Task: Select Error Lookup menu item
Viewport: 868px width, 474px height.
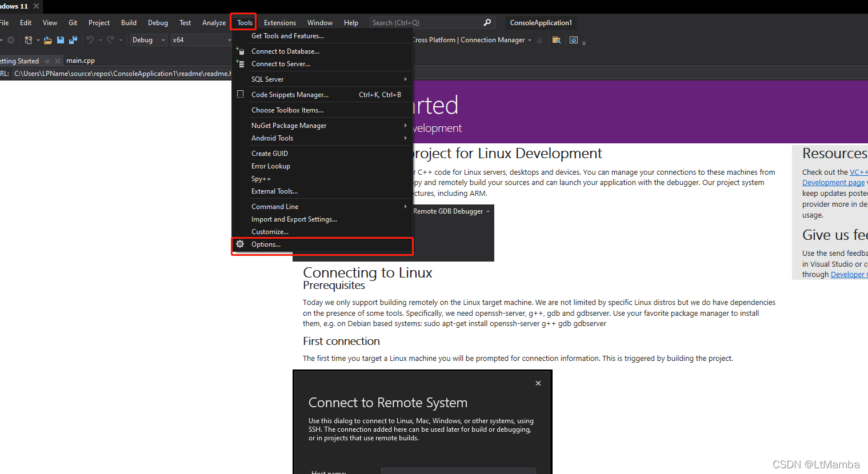Action: click(x=322, y=166)
